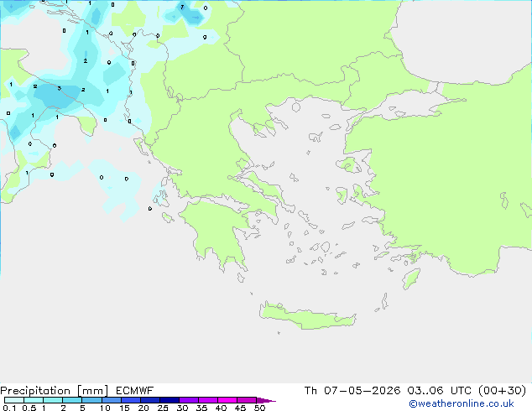Pick the 30–35 mm violet legend swatch
532x411 pixels.
point(189,400)
